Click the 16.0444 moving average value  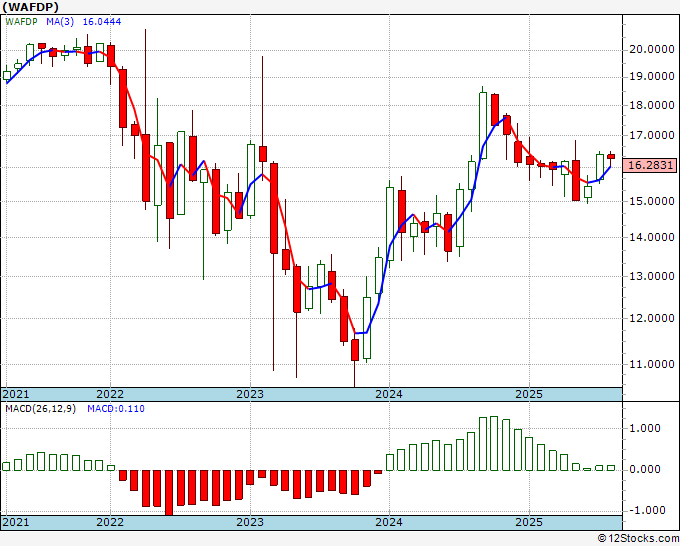102,22
